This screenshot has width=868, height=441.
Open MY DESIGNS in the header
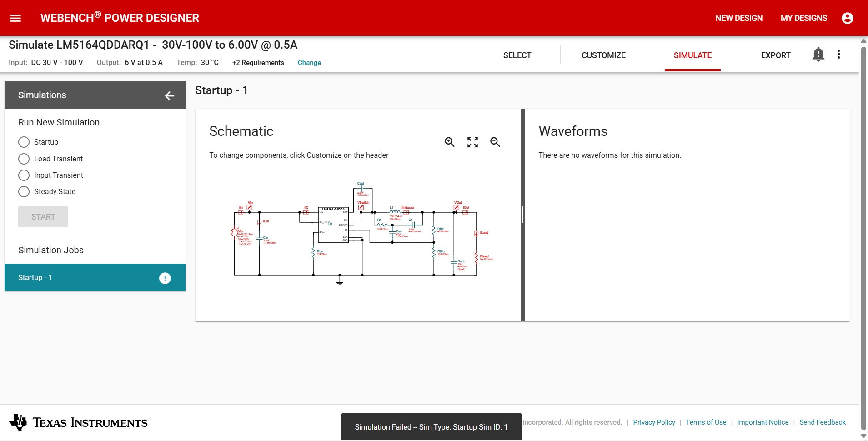(x=804, y=18)
